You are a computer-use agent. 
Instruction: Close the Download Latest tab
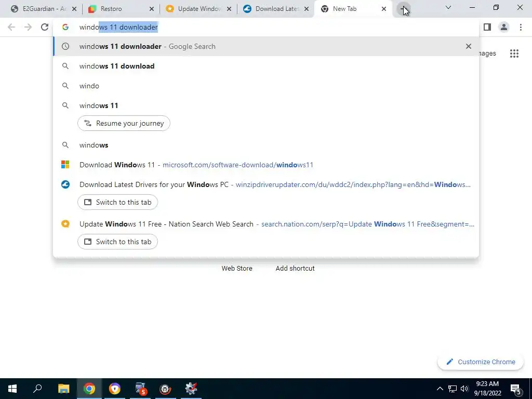pyautogui.click(x=307, y=9)
